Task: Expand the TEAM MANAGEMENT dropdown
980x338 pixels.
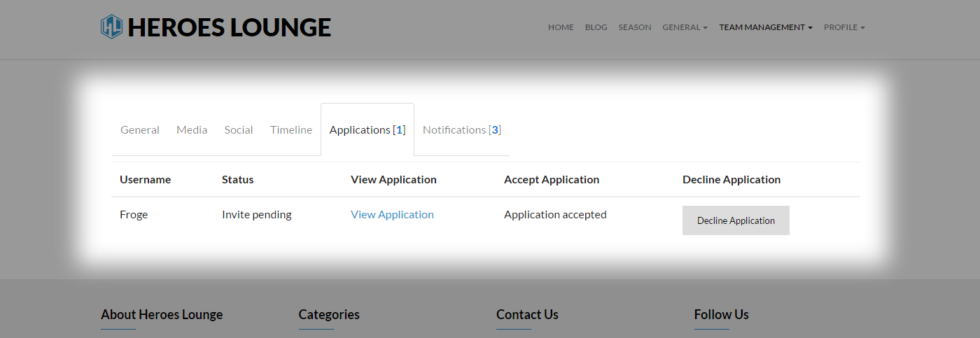Action: coord(766,27)
